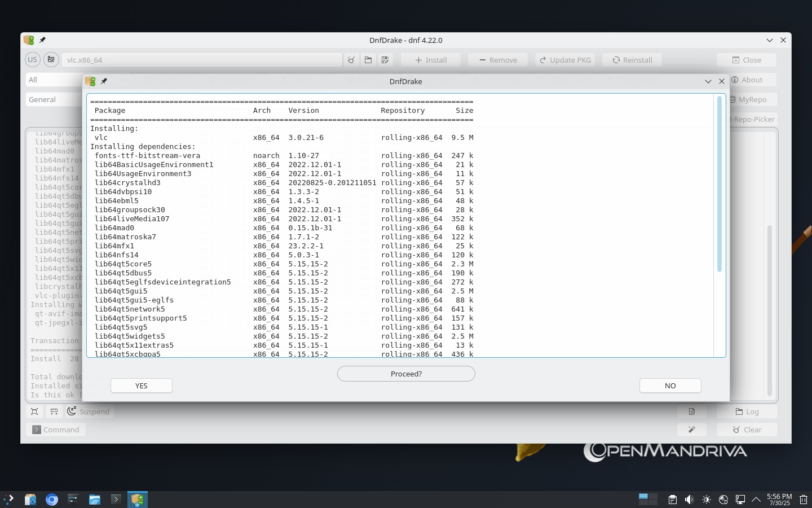Expand the hidden tray icons arrow
The image size is (812, 508).
(756, 500)
